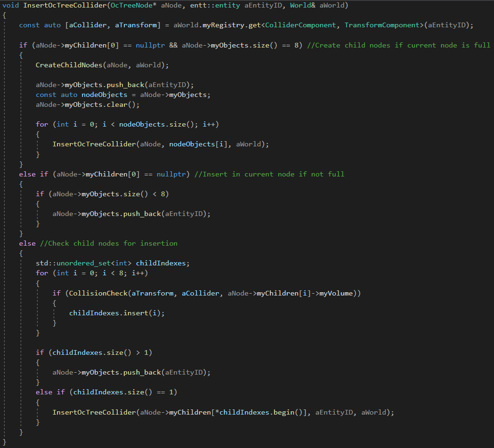
Task: Click comment "//Insert in current node if not full"
Action: pyautogui.click(x=269, y=174)
